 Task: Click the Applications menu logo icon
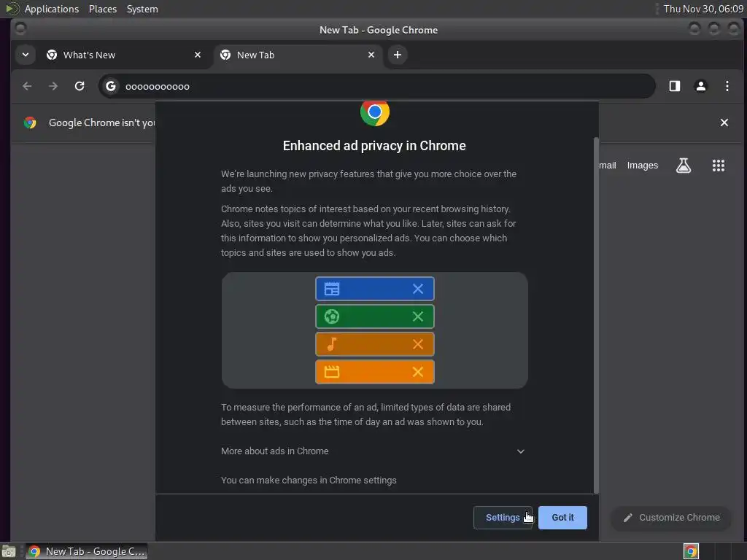[x=11, y=9]
